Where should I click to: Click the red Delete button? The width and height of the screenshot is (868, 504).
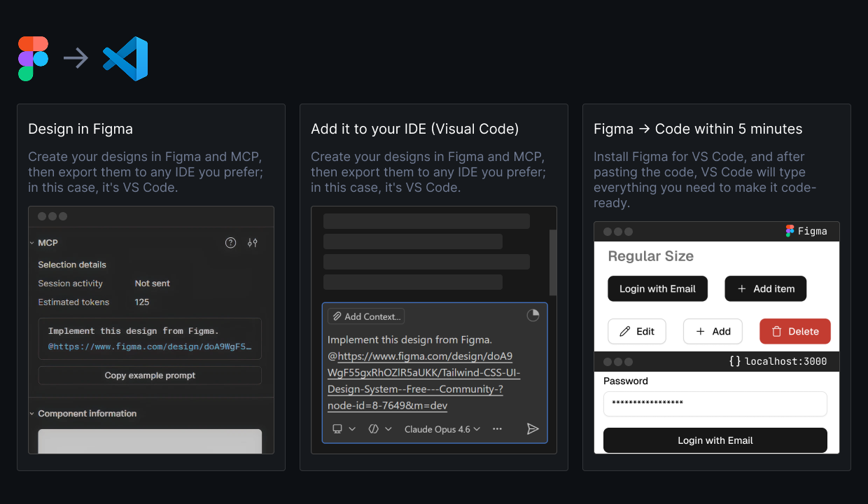pyautogui.click(x=794, y=332)
